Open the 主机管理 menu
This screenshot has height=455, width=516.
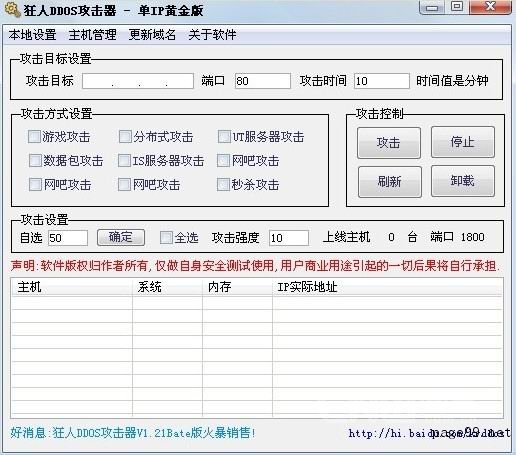click(x=92, y=35)
